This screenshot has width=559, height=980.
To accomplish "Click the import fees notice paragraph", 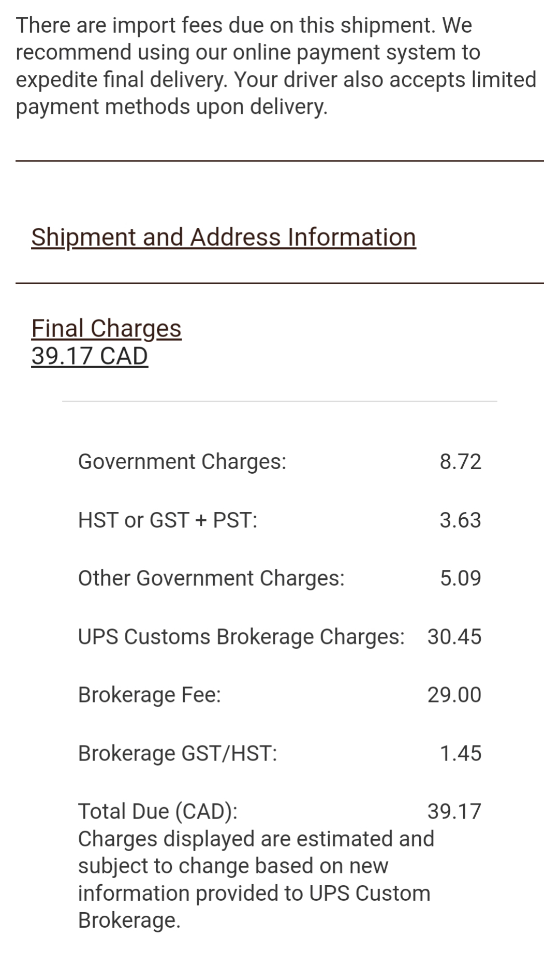I will pos(276,66).
